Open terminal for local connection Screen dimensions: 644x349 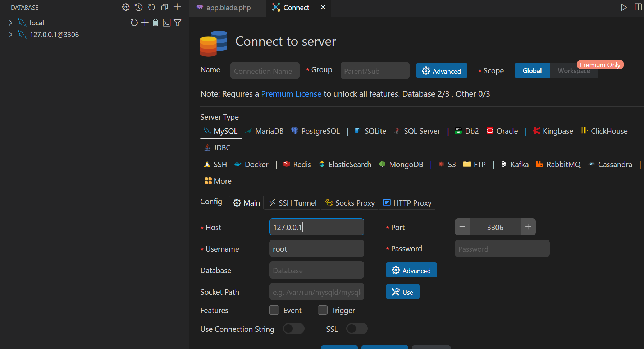166,23
